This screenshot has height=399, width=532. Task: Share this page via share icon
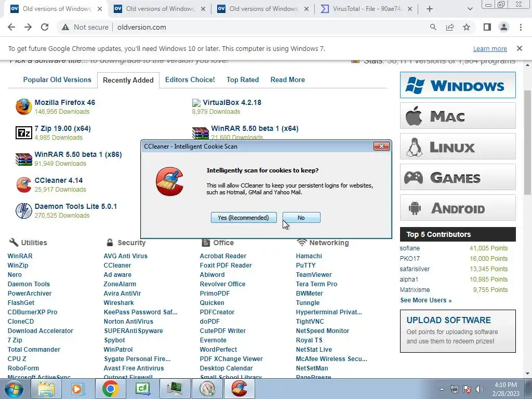click(x=450, y=27)
